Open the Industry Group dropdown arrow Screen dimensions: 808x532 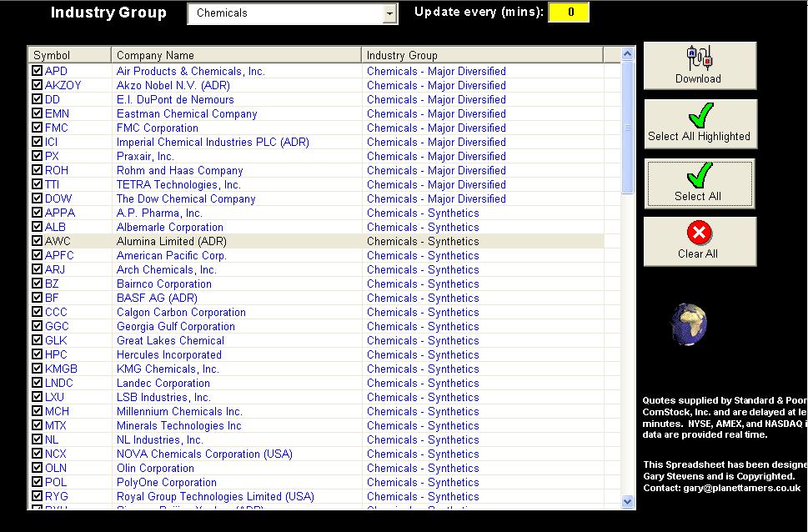pos(389,14)
